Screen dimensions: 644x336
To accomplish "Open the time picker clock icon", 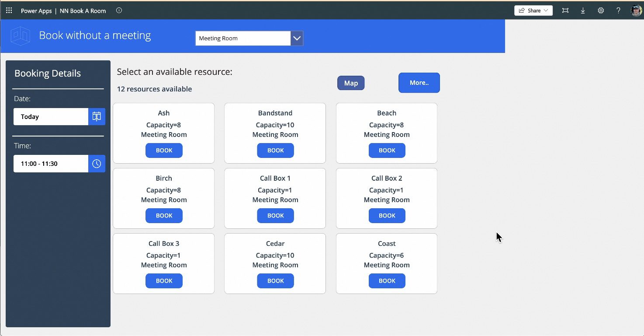I will pyautogui.click(x=97, y=163).
